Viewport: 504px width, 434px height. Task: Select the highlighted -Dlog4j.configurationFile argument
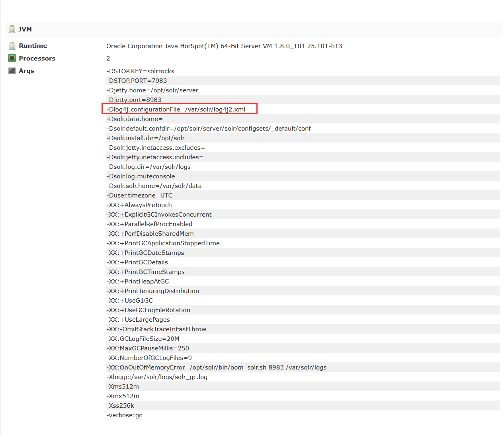pyautogui.click(x=176, y=109)
